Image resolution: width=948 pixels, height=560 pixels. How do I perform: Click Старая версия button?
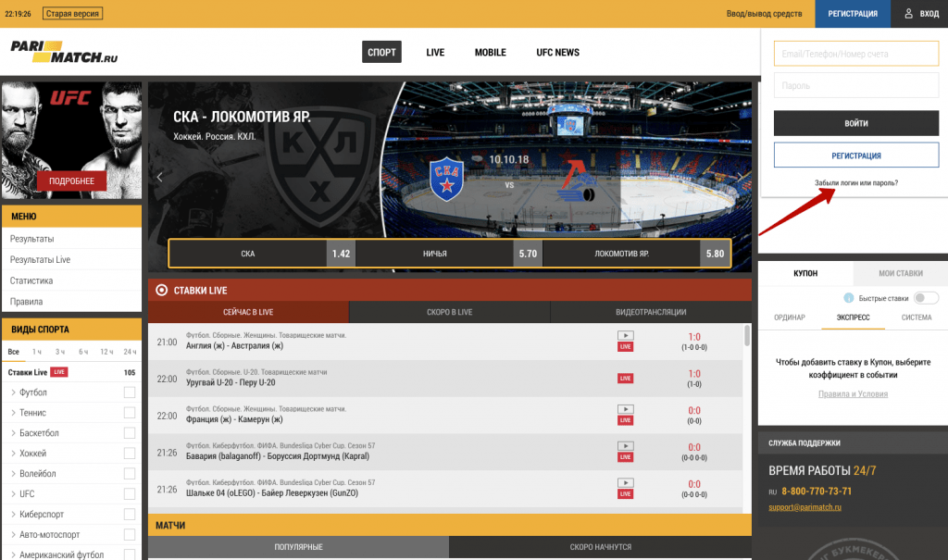[72, 13]
